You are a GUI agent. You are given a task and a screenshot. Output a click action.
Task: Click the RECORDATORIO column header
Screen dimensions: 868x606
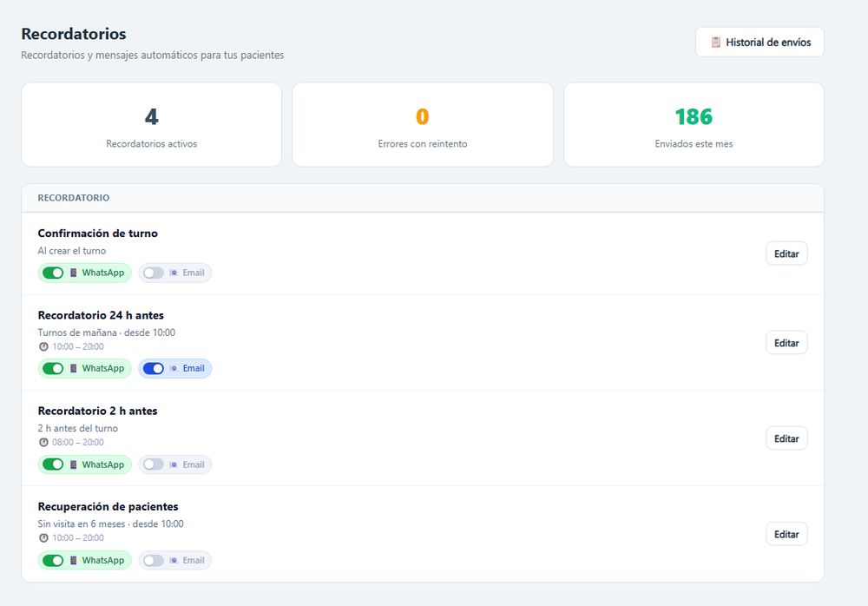click(x=74, y=198)
